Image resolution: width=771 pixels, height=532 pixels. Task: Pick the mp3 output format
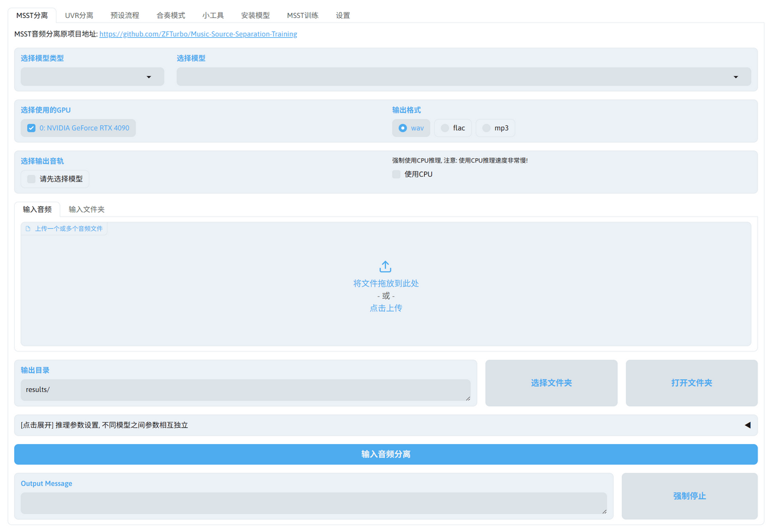click(486, 128)
